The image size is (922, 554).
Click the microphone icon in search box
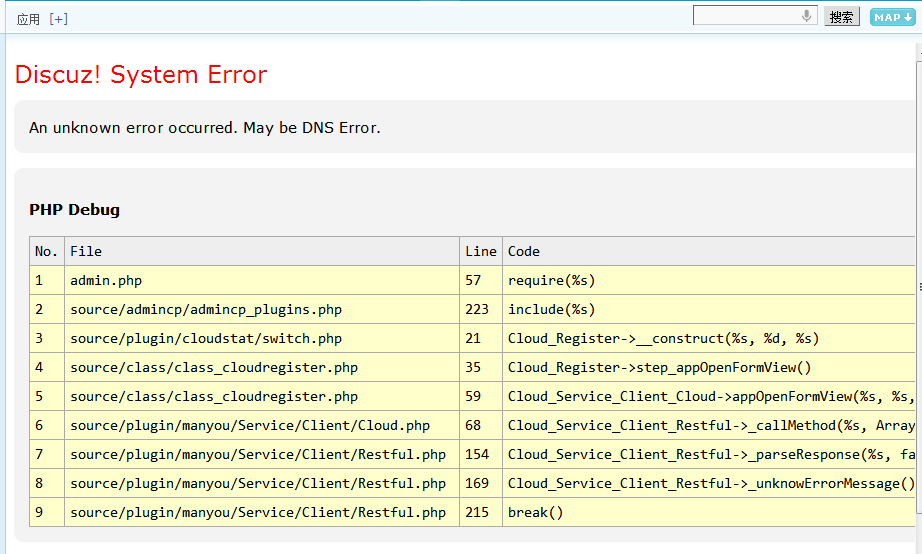[806, 15]
